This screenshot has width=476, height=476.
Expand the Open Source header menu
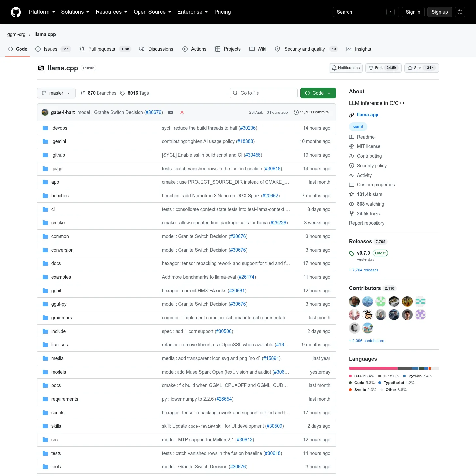pyautogui.click(x=152, y=12)
